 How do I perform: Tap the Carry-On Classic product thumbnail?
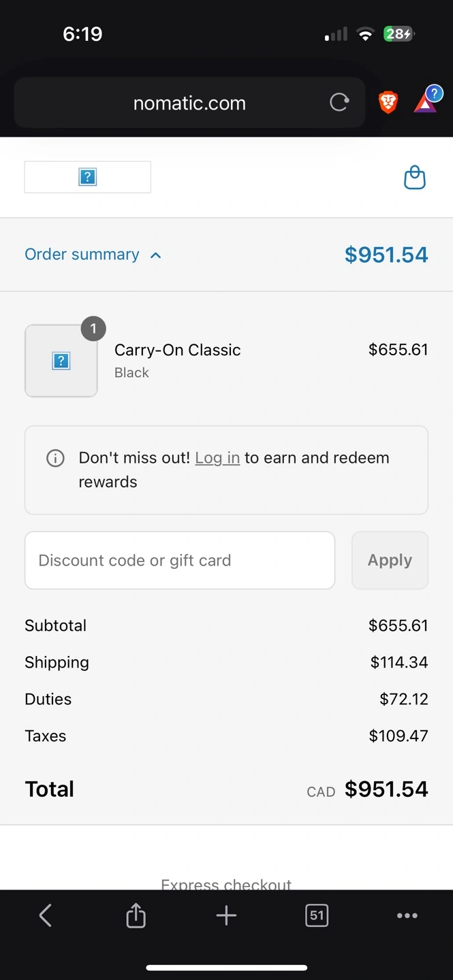point(61,361)
